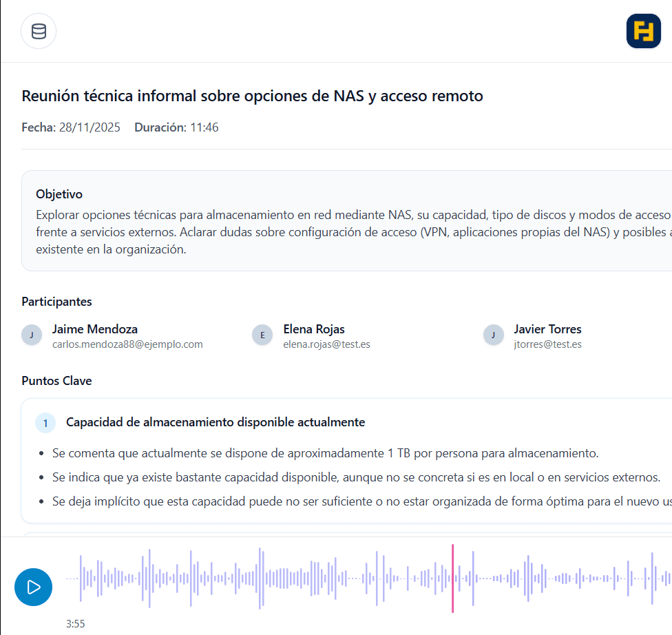Image resolution: width=672 pixels, height=635 pixels.
Task: Open email carlos.mendoza88@ejemplo.com
Action: 127,344
